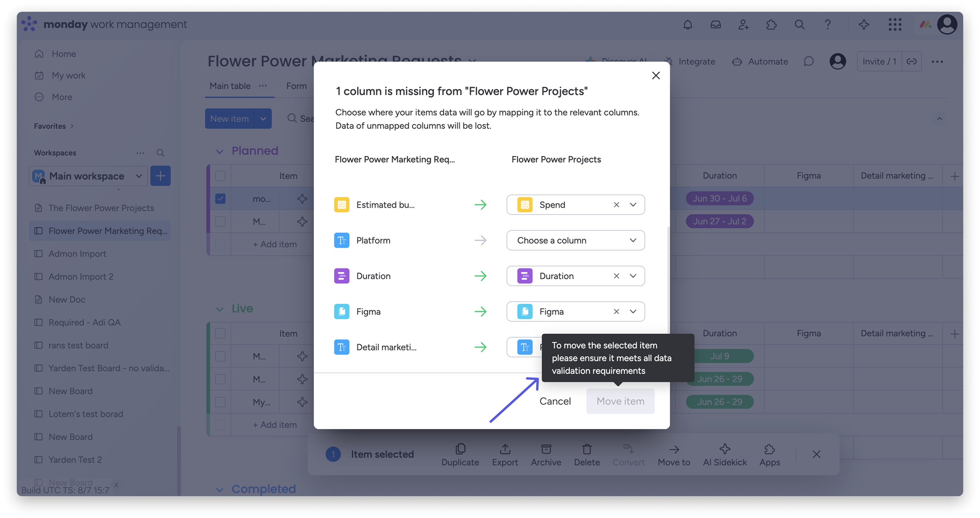Click Move to in the selection bar
This screenshot has width=980, height=518.
(674, 455)
